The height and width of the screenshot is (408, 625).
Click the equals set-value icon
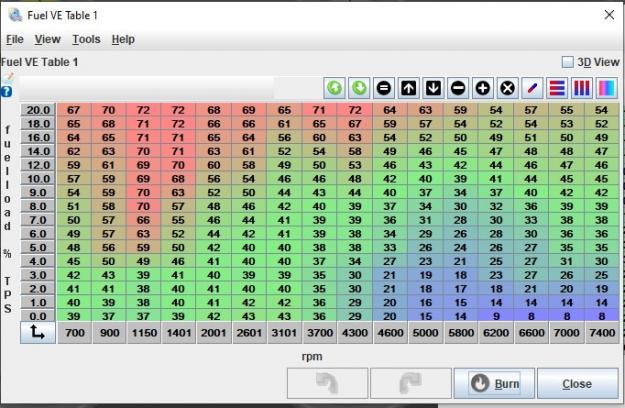pyautogui.click(x=384, y=88)
